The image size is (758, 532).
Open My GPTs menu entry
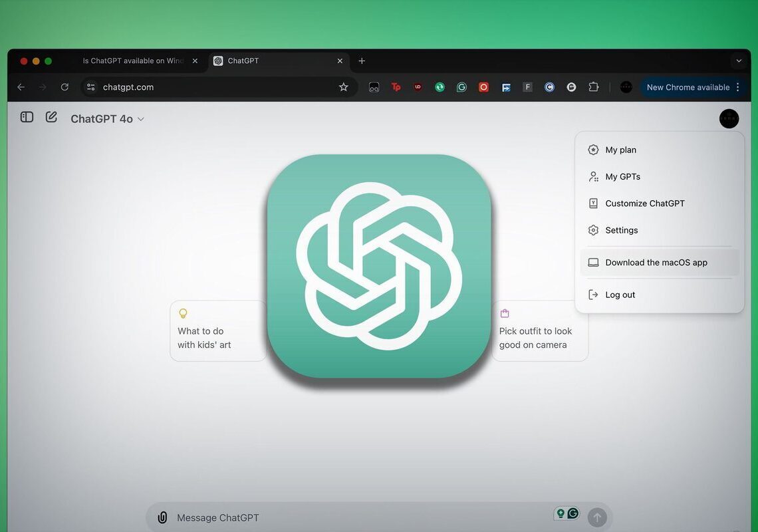[x=660, y=176]
